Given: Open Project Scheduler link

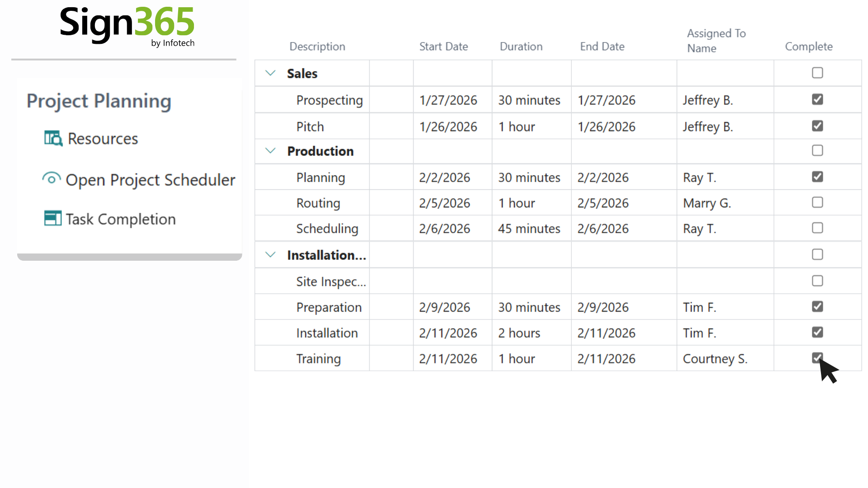Looking at the screenshot, I should point(150,180).
